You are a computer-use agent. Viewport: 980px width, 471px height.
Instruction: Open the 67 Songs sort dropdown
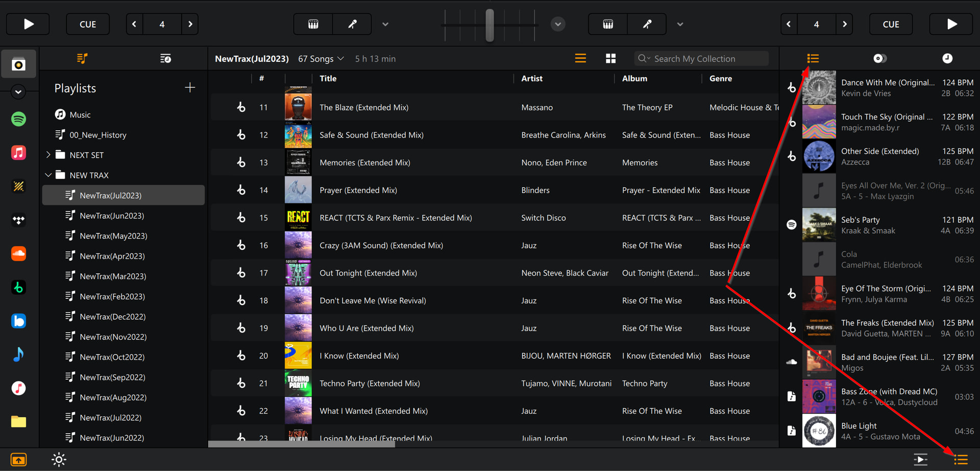coord(321,59)
